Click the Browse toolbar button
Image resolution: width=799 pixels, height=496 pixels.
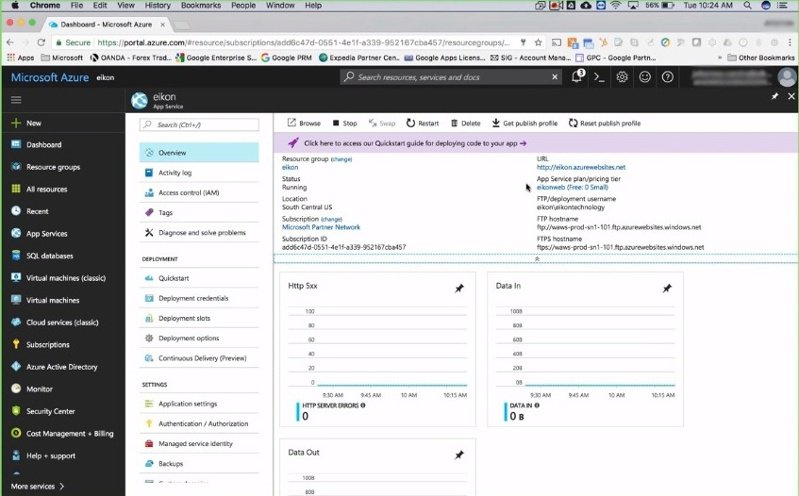pyautogui.click(x=304, y=123)
